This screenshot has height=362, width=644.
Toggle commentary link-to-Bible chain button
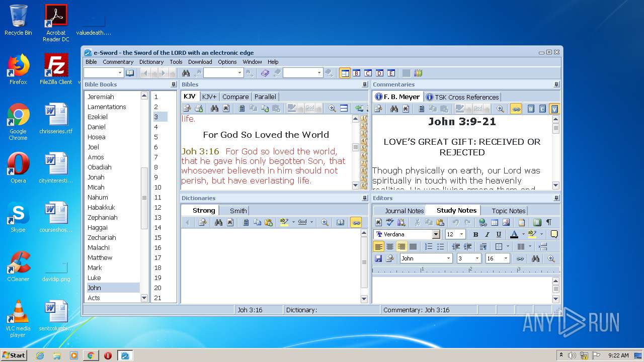[516, 109]
